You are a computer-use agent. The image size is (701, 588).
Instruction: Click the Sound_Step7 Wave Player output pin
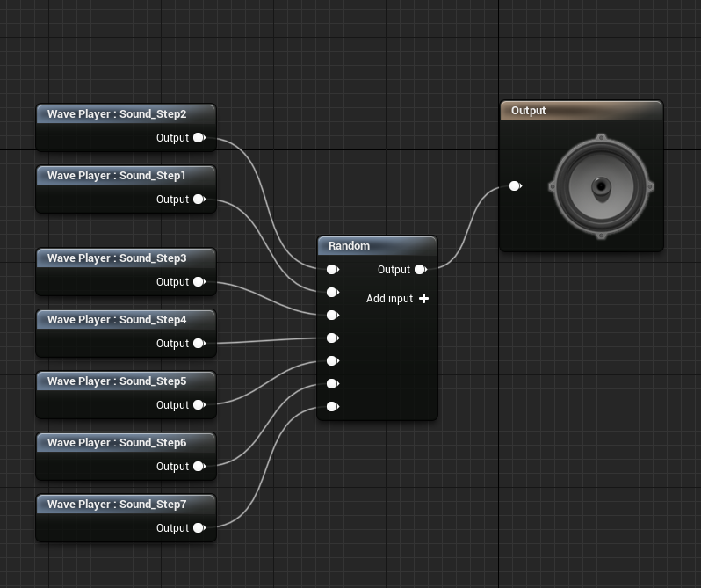tap(199, 528)
